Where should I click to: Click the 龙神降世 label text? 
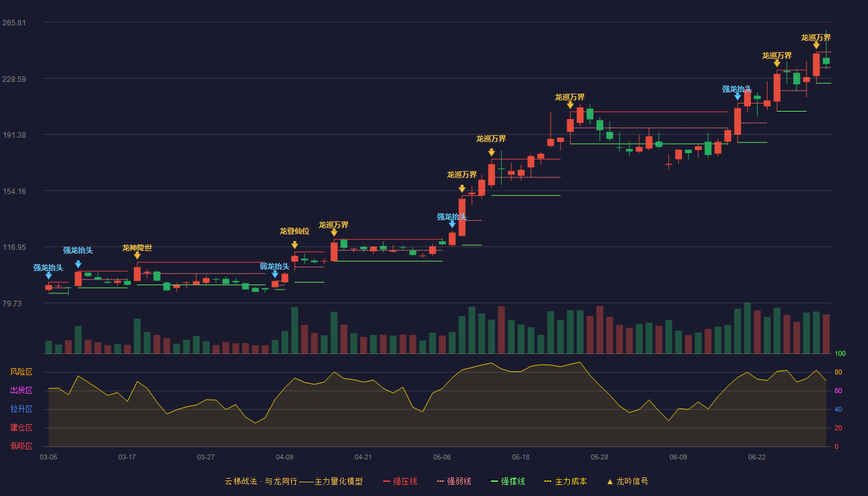(137, 247)
